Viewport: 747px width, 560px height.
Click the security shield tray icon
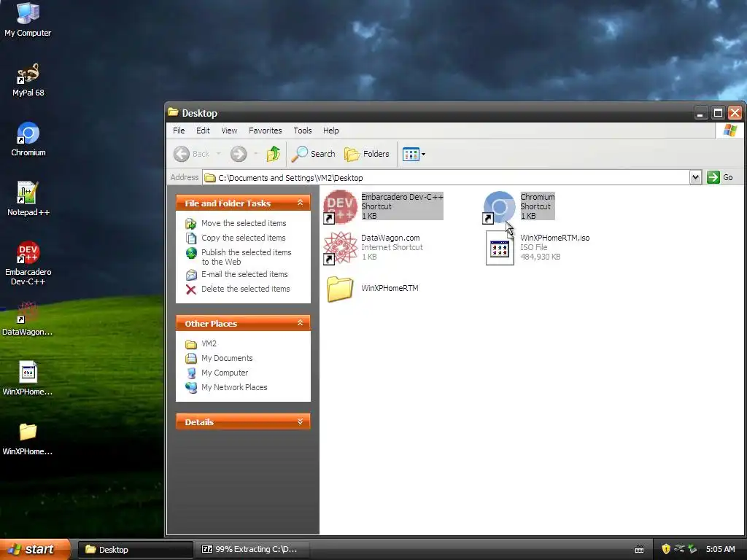coord(666,549)
